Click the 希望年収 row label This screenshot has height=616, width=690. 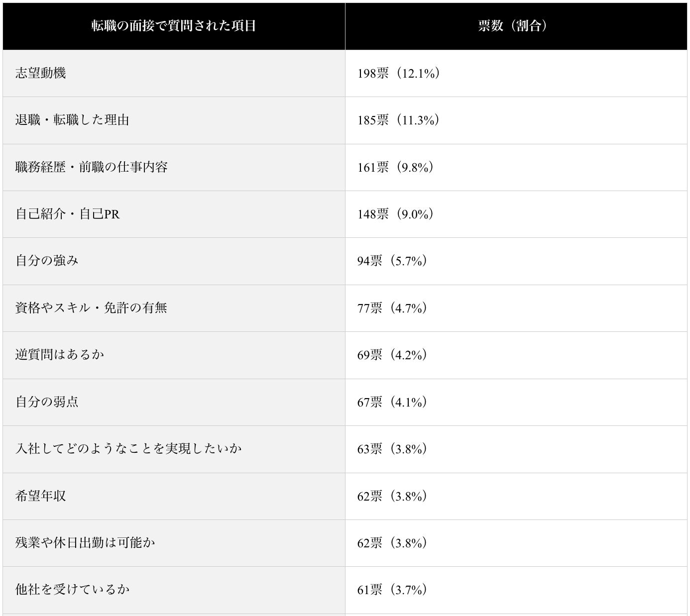(x=41, y=496)
